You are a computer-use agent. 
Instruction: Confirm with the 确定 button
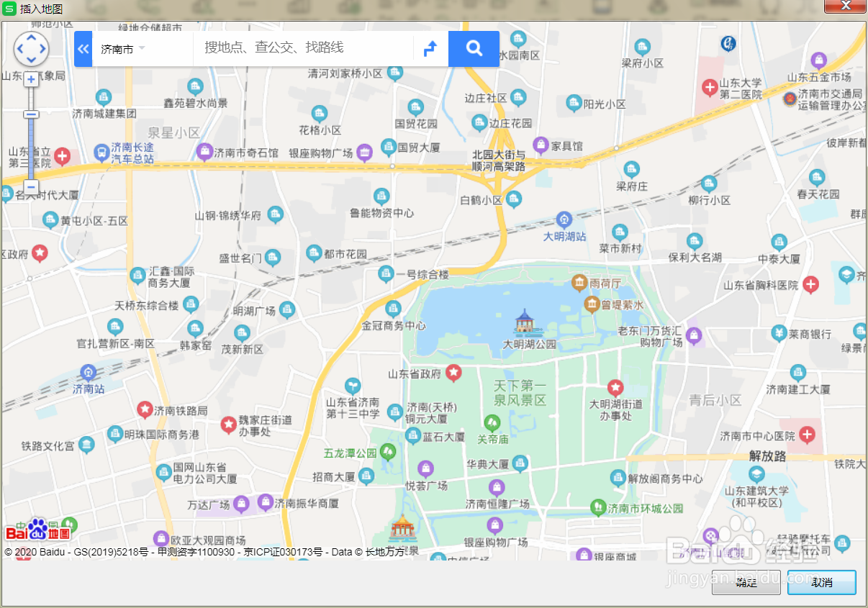[746, 582]
